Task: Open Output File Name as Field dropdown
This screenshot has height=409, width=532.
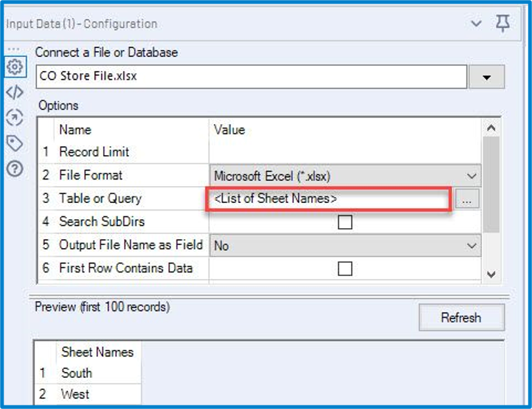Action: (345, 245)
